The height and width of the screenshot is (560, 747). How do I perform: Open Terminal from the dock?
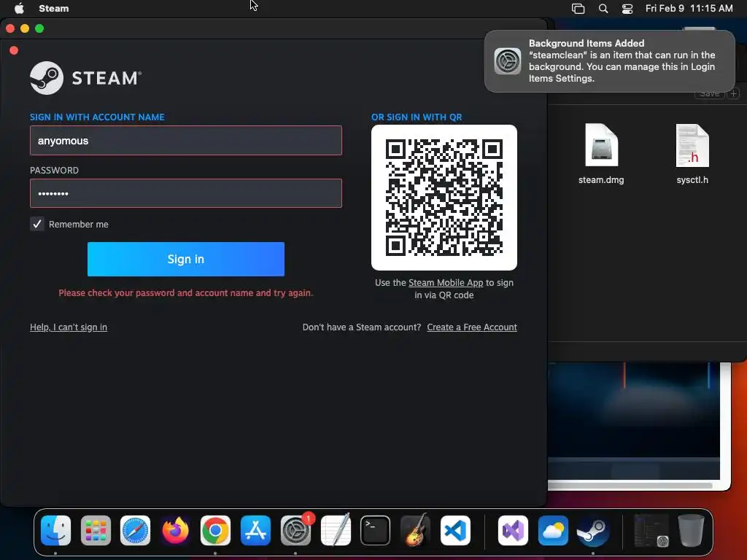click(376, 530)
